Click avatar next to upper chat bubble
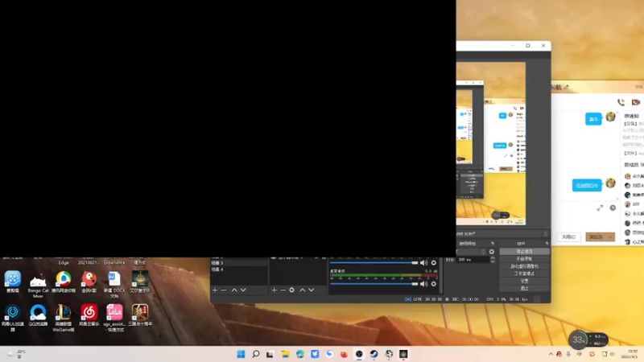The height and width of the screenshot is (362, 644). (611, 117)
